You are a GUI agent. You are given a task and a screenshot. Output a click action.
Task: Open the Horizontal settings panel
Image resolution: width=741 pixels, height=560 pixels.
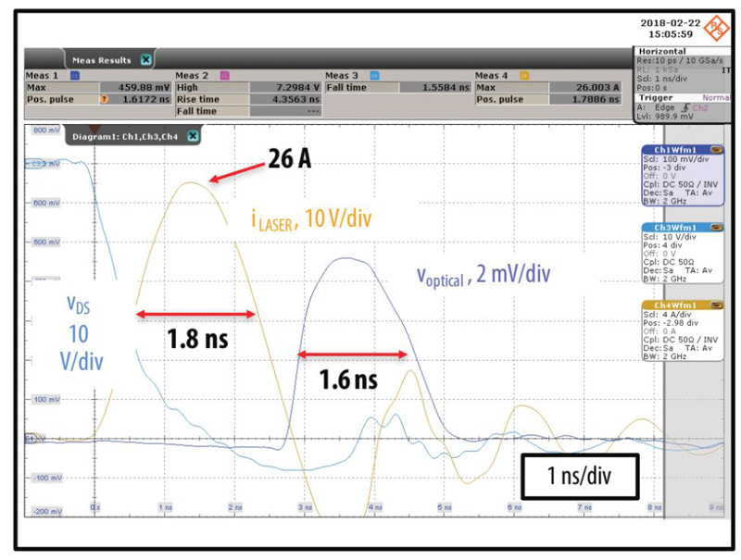coord(662,52)
